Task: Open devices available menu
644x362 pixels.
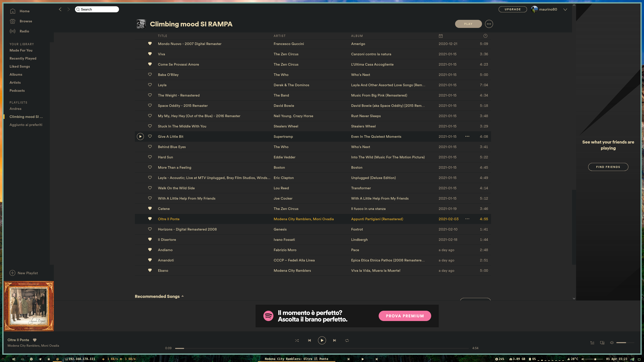Action: click(x=602, y=343)
